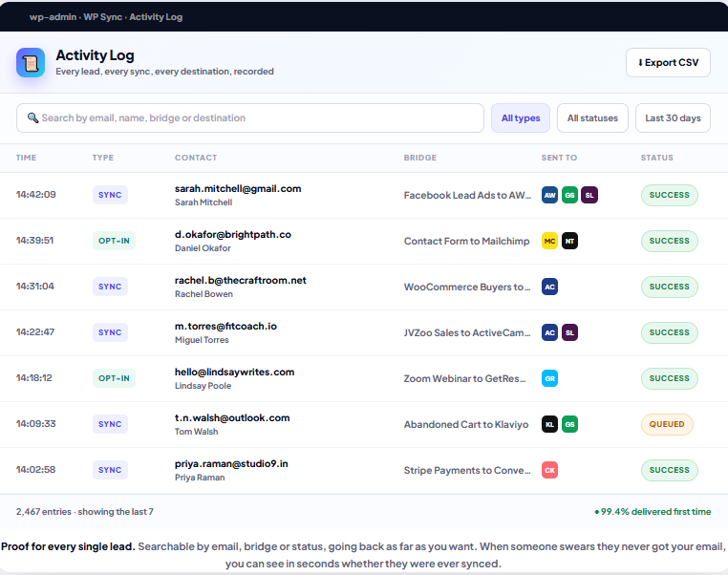Click the GS badge in Sarah Mitchell row
This screenshot has height=575, width=728.
tap(569, 195)
